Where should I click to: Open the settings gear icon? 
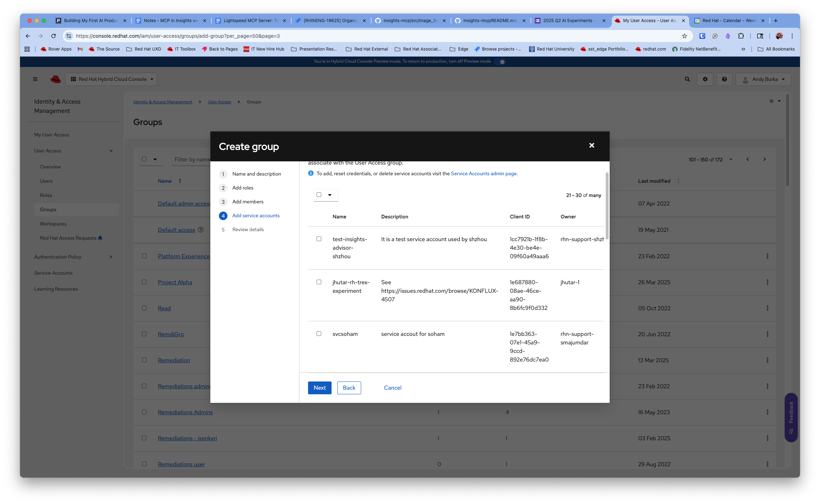(x=705, y=79)
